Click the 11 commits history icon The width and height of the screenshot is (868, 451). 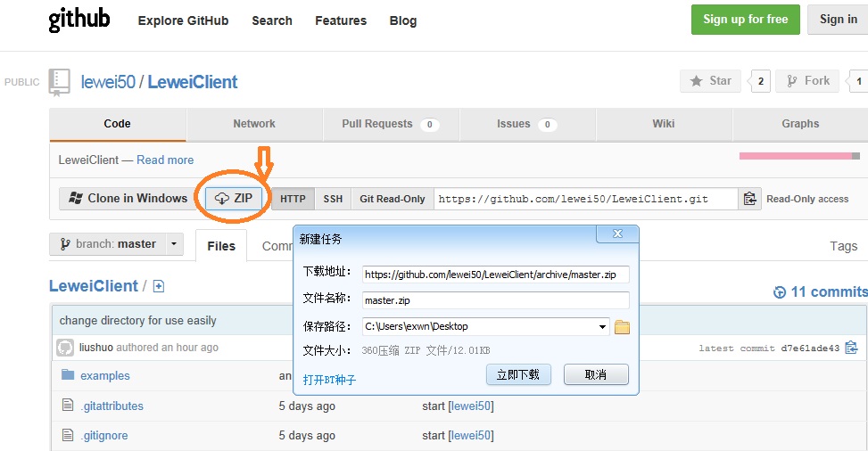[x=780, y=292]
